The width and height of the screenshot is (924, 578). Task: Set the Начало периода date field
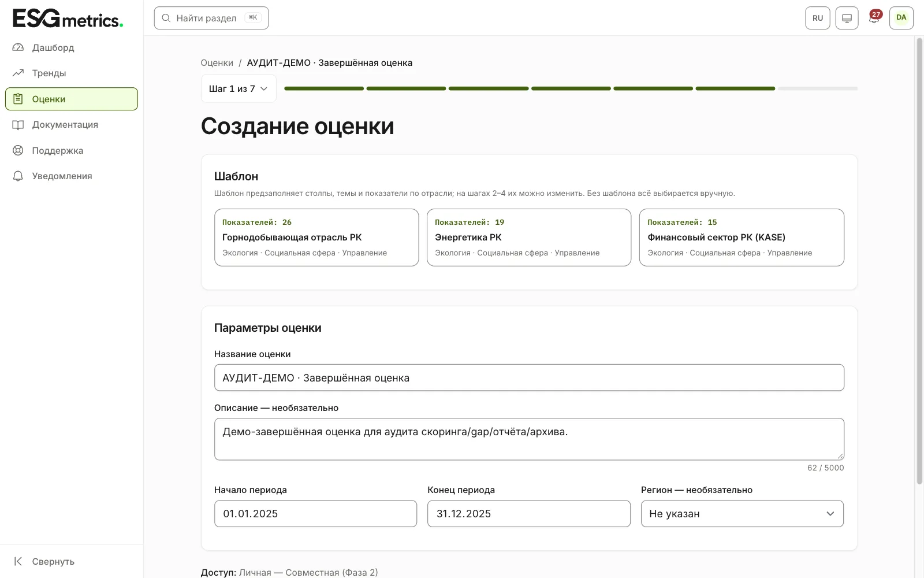(x=315, y=514)
